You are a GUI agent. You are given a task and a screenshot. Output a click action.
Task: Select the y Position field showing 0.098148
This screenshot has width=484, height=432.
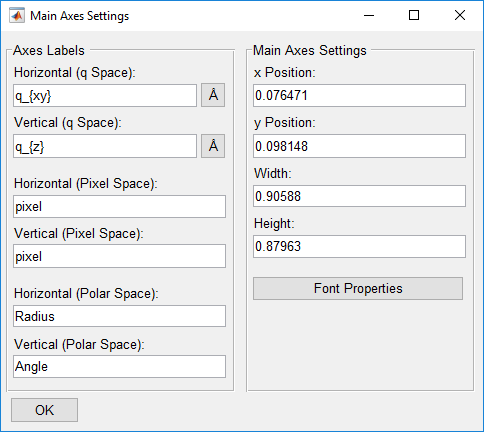359,146
